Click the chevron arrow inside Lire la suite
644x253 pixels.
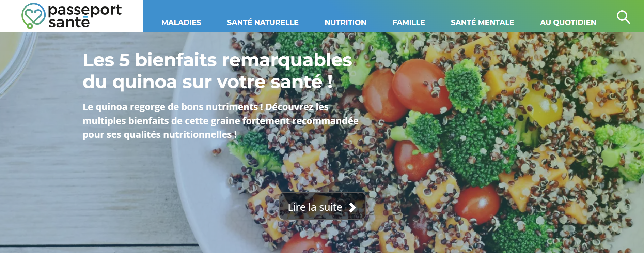(x=352, y=207)
